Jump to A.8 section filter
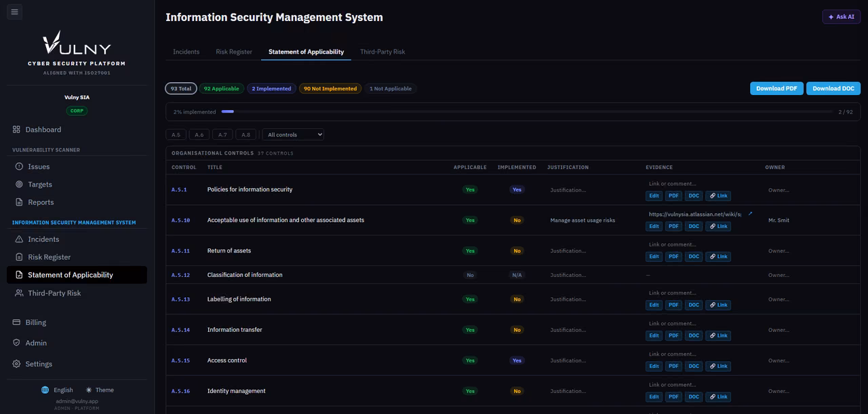868x414 pixels. (245, 135)
